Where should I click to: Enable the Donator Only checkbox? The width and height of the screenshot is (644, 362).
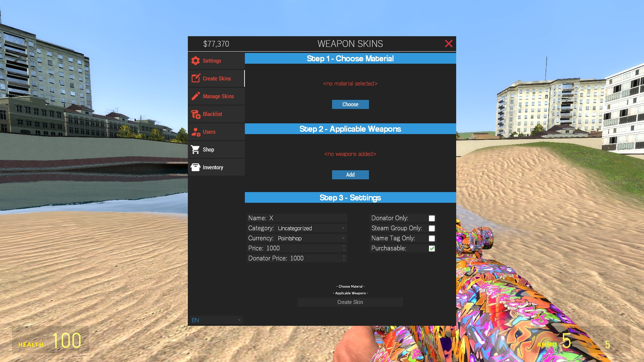tap(432, 218)
